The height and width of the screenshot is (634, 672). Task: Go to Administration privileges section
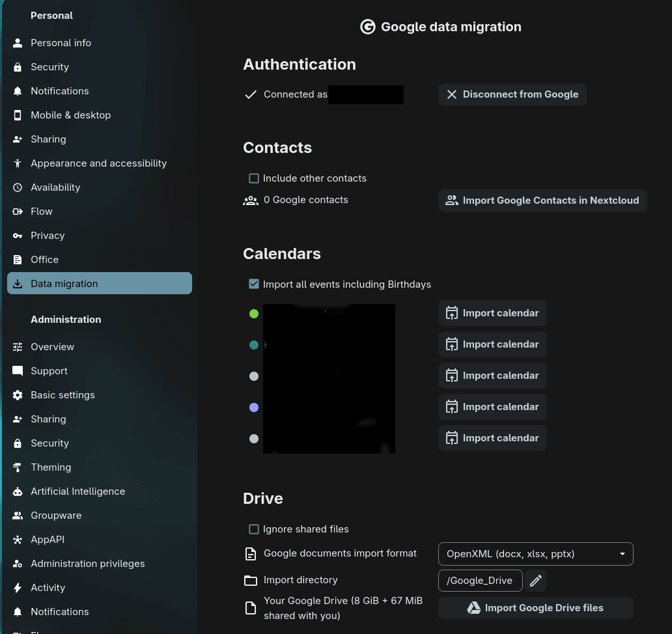coord(87,564)
